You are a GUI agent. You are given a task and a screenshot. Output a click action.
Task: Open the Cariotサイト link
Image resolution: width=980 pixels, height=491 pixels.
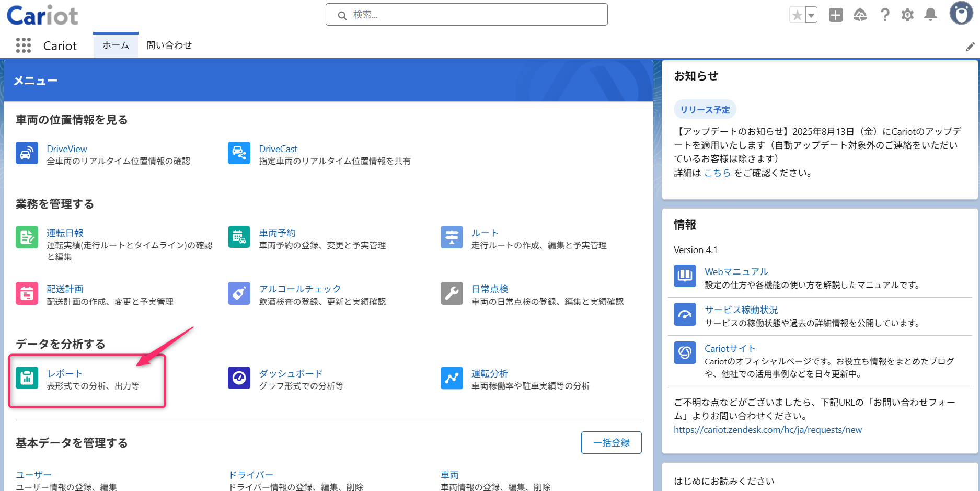730,349
